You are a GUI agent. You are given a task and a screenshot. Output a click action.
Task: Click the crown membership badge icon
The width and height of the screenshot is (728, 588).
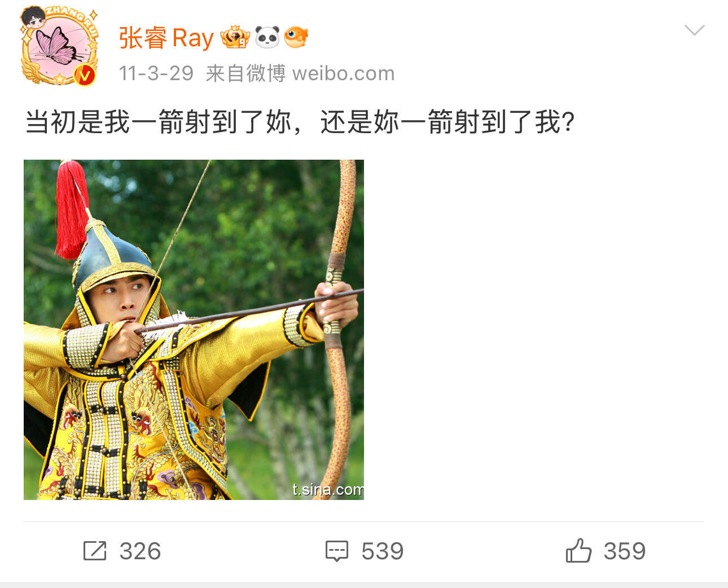(235, 37)
